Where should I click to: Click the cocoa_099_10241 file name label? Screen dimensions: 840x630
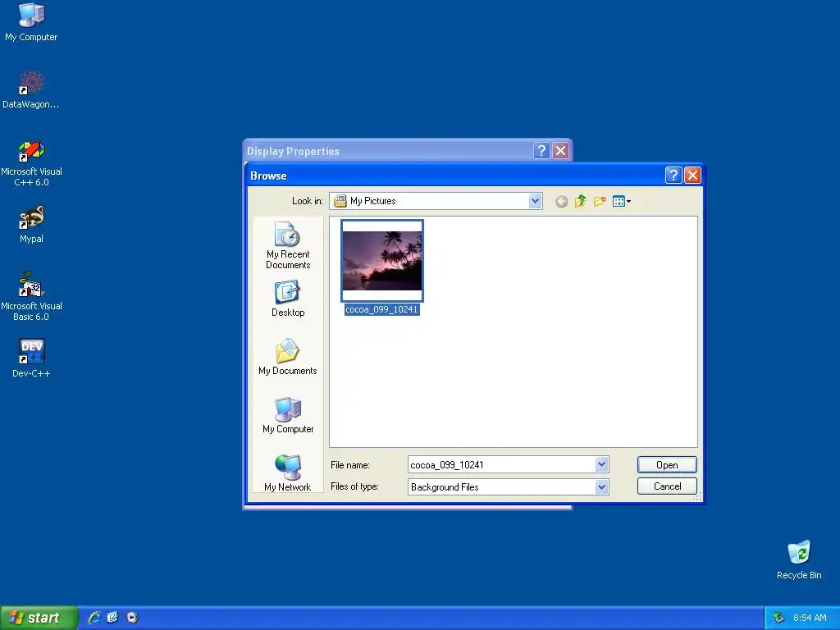click(381, 309)
